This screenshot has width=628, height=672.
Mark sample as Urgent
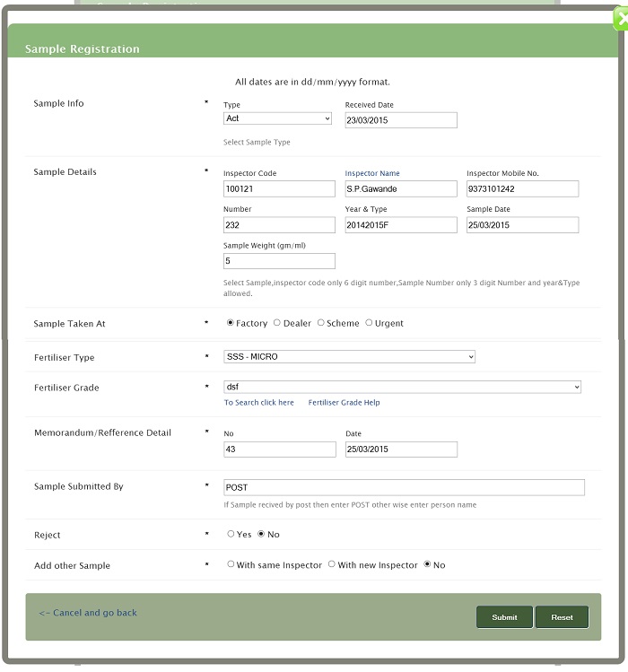coord(369,323)
